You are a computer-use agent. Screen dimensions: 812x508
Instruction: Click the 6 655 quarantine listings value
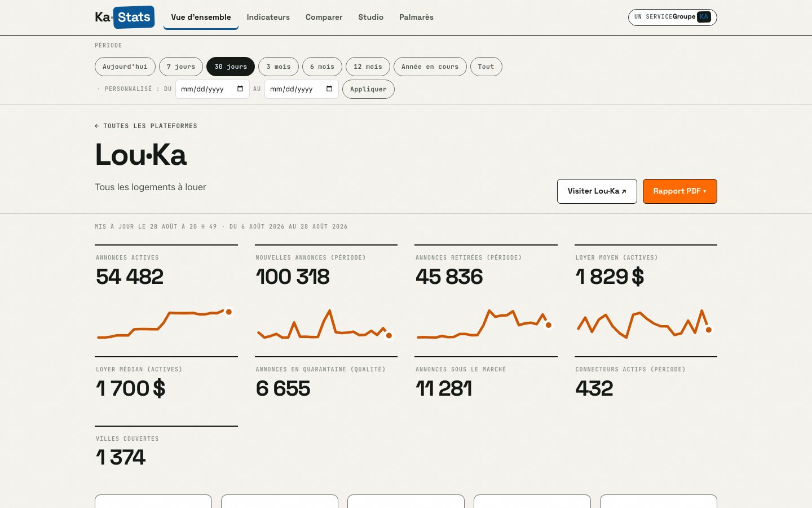coord(283,388)
